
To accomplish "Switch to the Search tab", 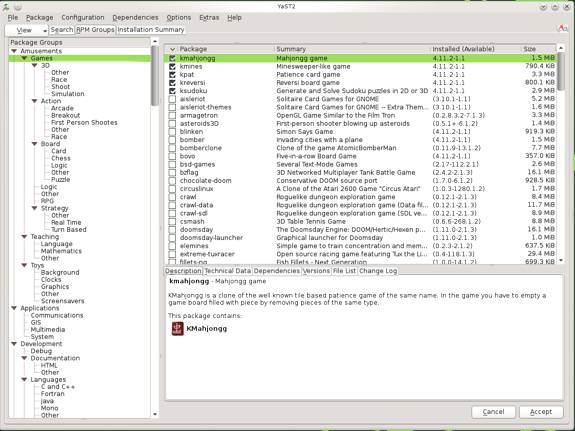I will [62, 30].
